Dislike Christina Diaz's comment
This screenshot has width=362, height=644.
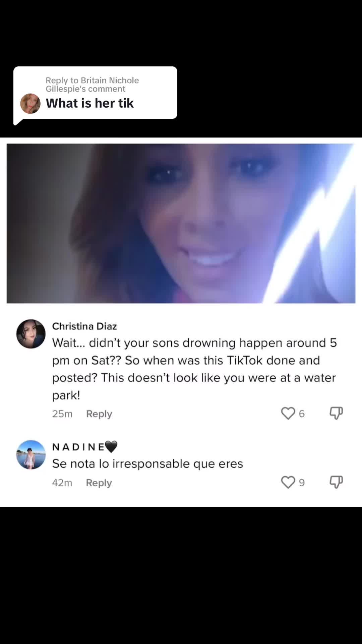(336, 413)
